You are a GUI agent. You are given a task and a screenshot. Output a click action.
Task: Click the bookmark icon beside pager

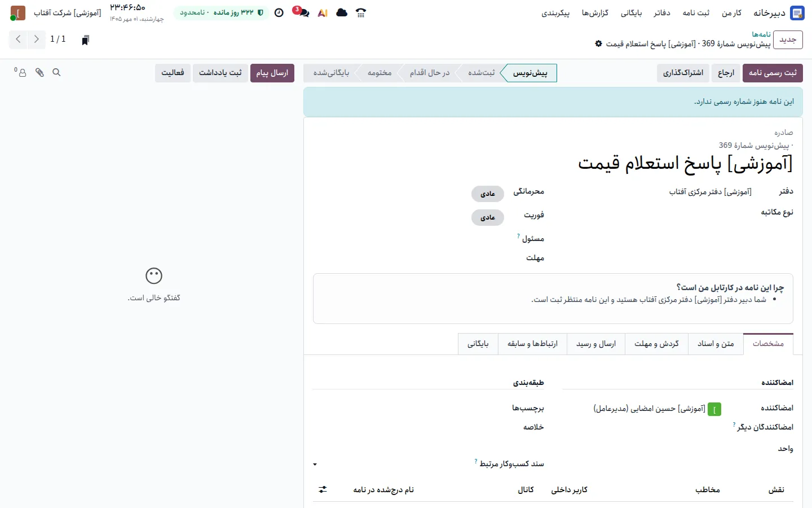click(x=86, y=40)
